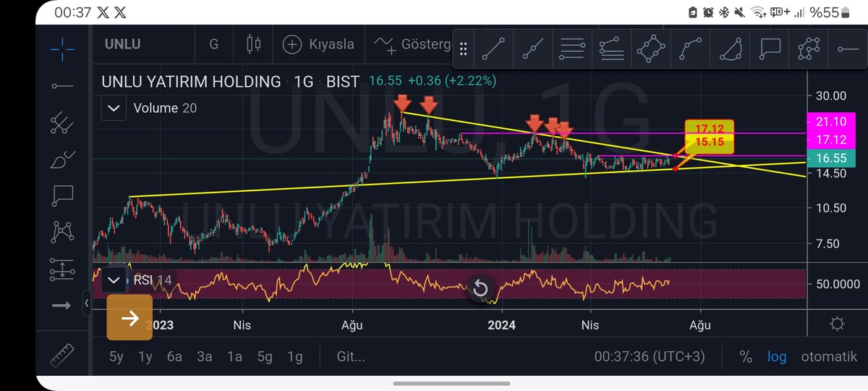Tap the 17.12 price axis label

pos(832,138)
